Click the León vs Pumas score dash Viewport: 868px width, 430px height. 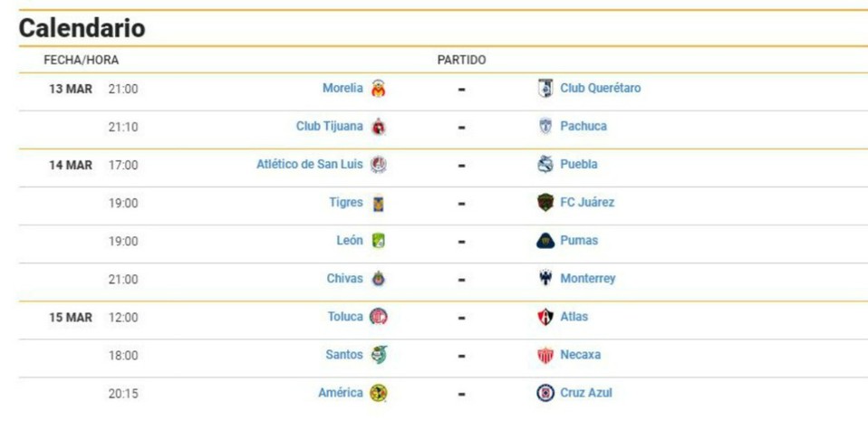pyautogui.click(x=462, y=242)
